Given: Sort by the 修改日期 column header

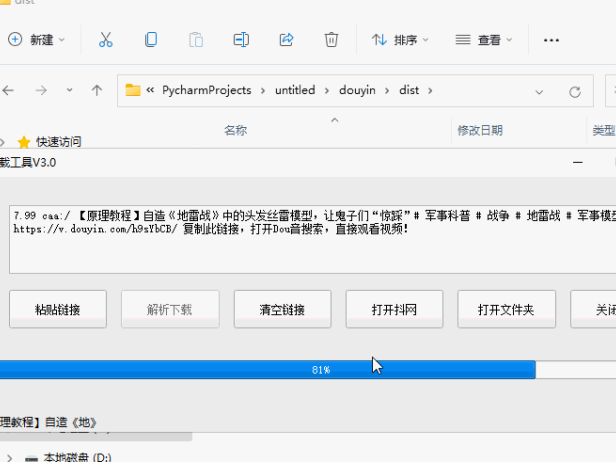Looking at the screenshot, I should pos(480,130).
